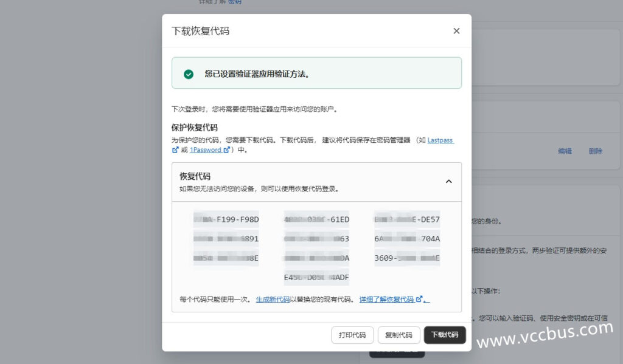Click the black 下载代码 button
This screenshot has height=364, width=623.
coord(445,335)
